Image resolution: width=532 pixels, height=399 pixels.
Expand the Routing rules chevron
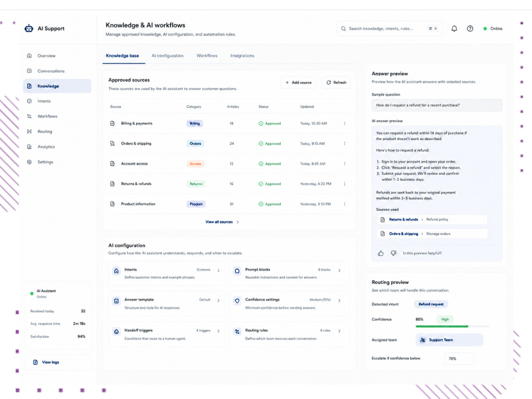339,331
